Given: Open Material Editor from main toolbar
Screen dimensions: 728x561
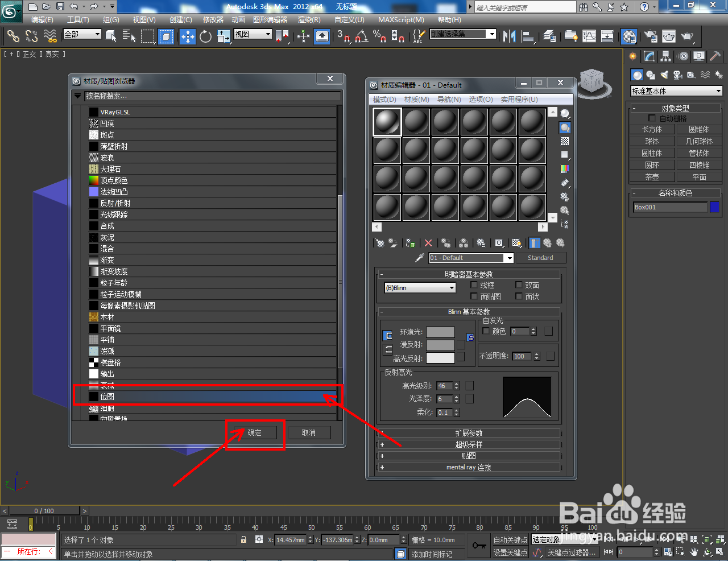Looking at the screenshot, I should click(629, 36).
